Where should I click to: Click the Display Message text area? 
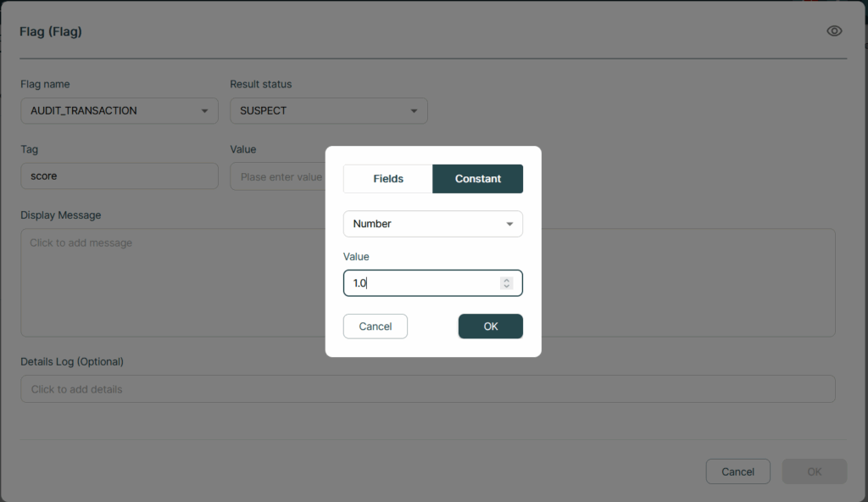click(428, 282)
